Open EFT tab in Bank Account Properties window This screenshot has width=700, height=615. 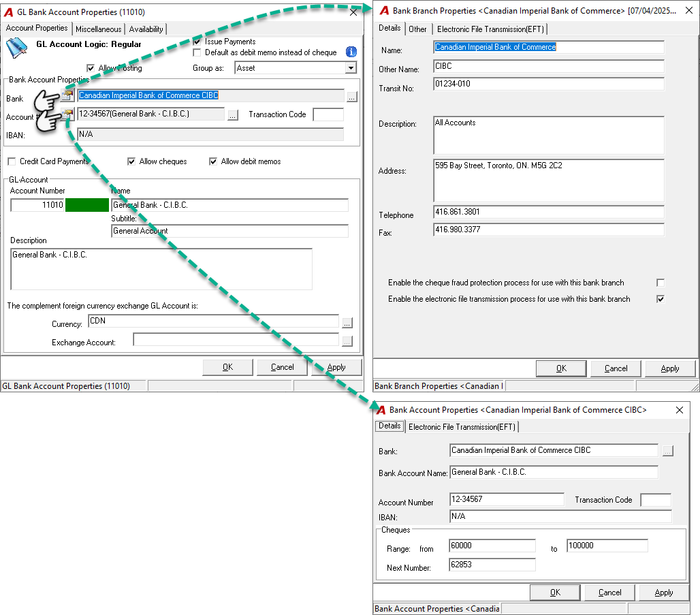[462, 427]
